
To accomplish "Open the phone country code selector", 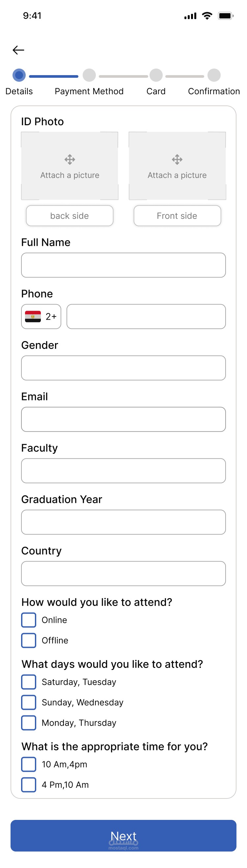I will (41, 316).
